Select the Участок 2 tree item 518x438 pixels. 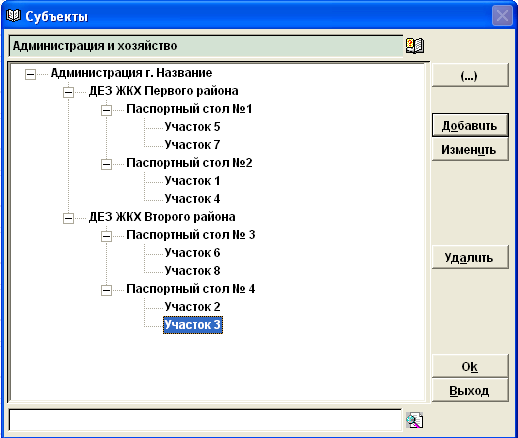192,307
